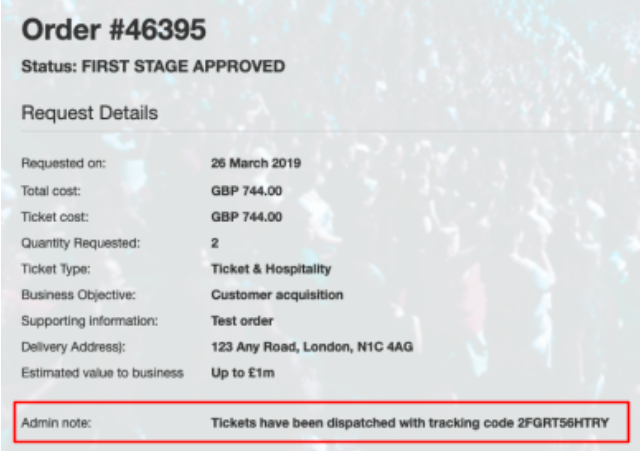This screenshot has height=451, width=640.
Task: Select the tracking code 2FGRT56HTRY text
Action: (x=563, y=423)
